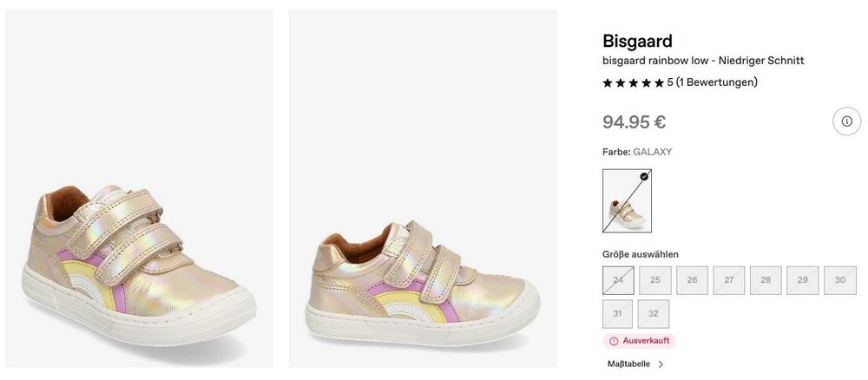Choose size 28
Image resolution: width=868 pixels, height=380 pixels.
[x=766, y=280]
